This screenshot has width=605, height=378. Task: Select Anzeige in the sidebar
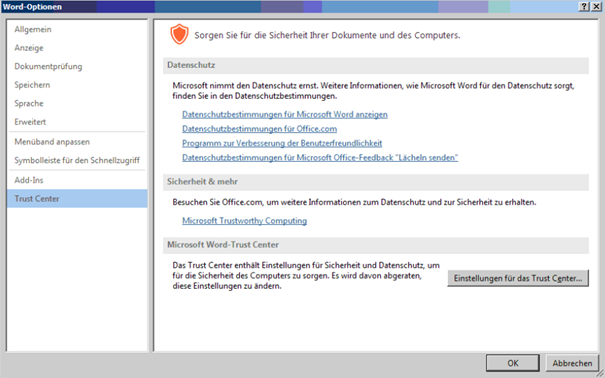click(x=77, y=48)
